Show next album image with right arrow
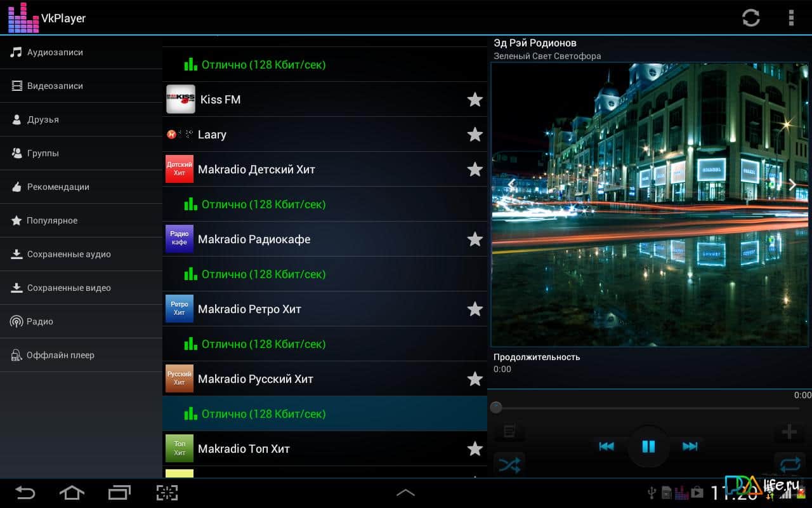 [792, 185]
